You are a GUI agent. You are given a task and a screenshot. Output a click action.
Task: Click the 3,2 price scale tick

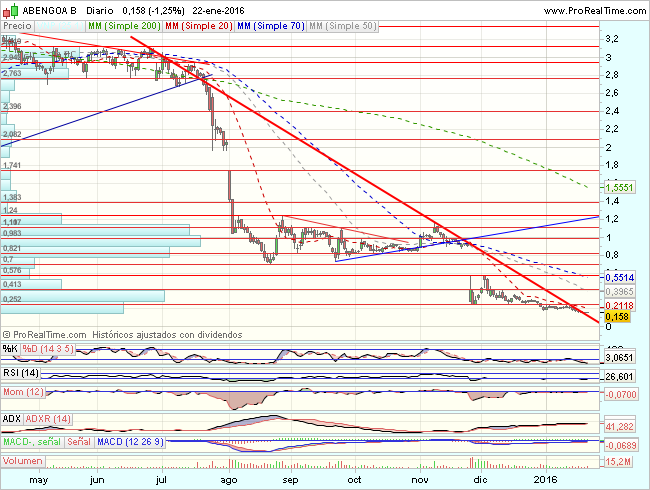(611, 39)
